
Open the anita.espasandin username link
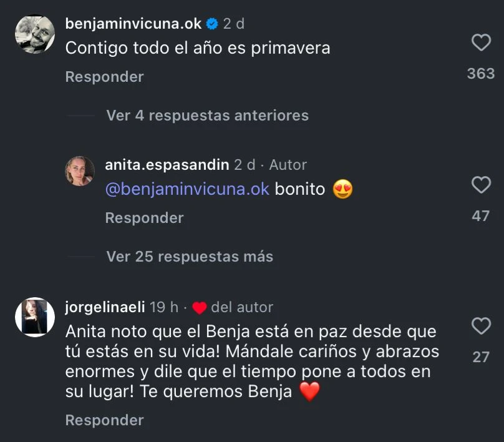(167, 165)
